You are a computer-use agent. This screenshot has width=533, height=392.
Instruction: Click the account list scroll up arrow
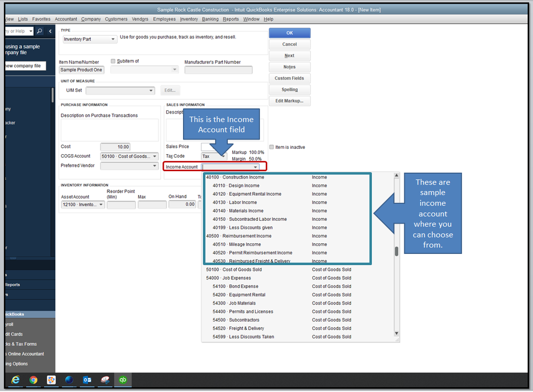[396, 175]
